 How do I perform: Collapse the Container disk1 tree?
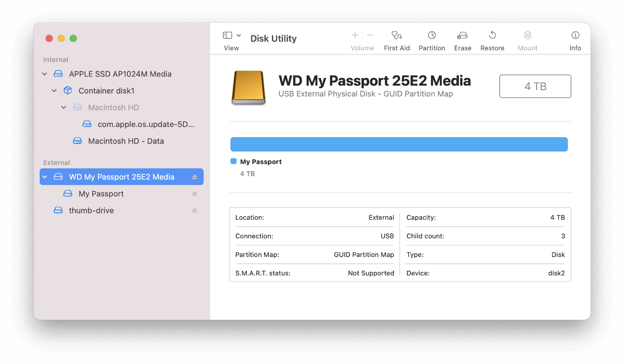coord(54,90)
